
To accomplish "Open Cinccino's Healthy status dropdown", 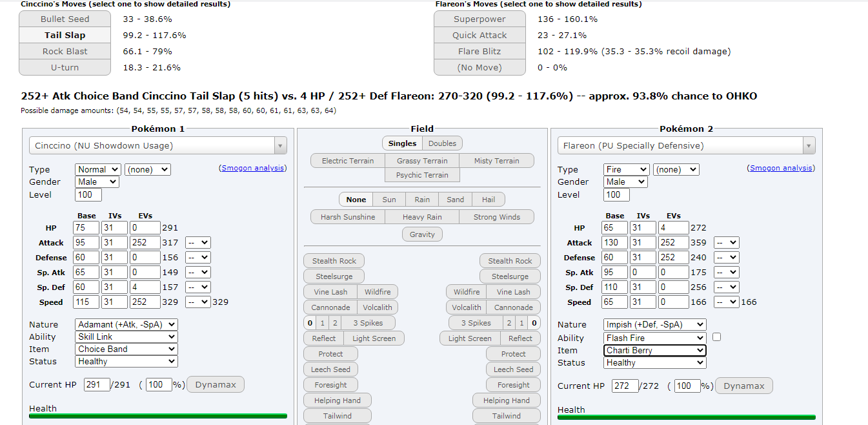I will pyautogui.click(x=126, y=361).
